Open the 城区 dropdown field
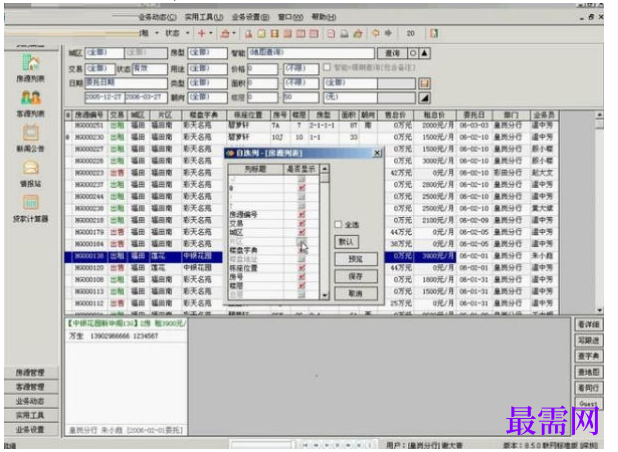The width and height of the screenshot is (618, 452). tap(104, 53)
